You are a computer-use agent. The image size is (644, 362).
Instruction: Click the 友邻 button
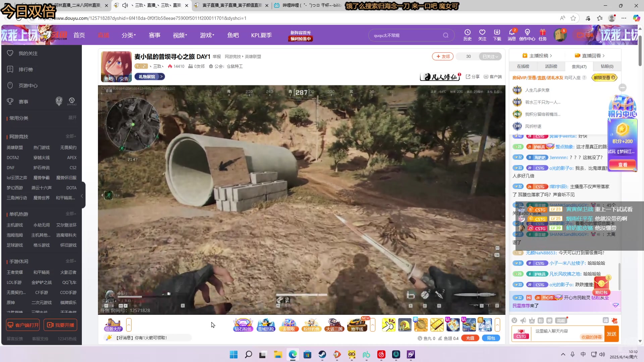coord(443,56)
